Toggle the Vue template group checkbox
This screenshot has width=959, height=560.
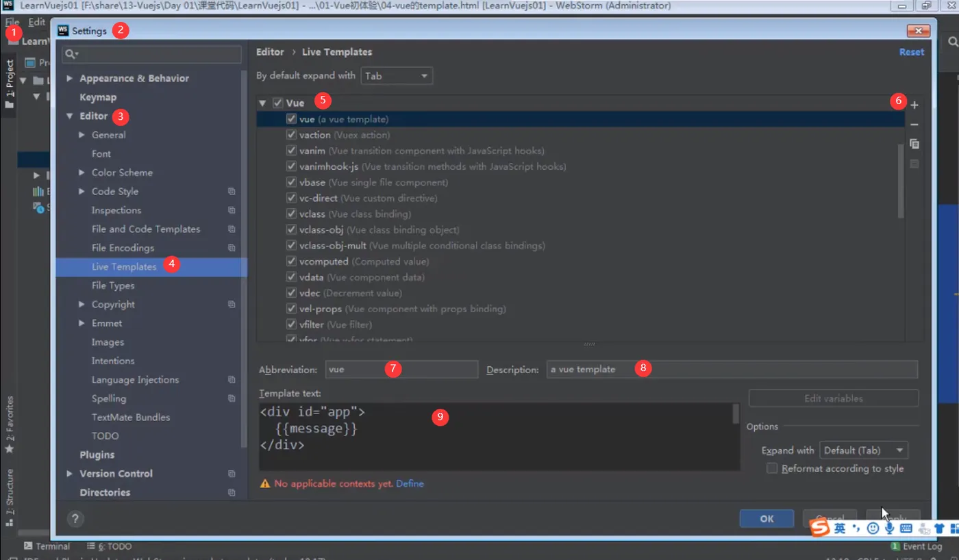tap(277, 103)
